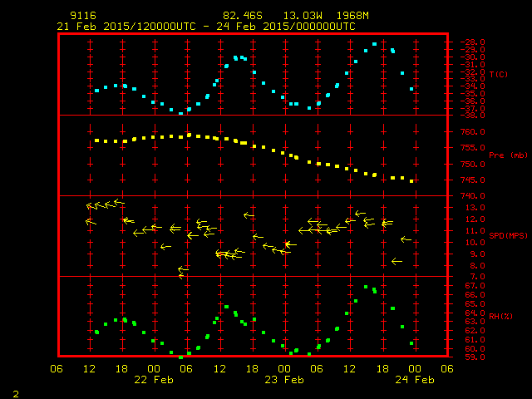Click the 22 Feb date label
Viewport: 532px width, 399px height.
coord(154,380)
